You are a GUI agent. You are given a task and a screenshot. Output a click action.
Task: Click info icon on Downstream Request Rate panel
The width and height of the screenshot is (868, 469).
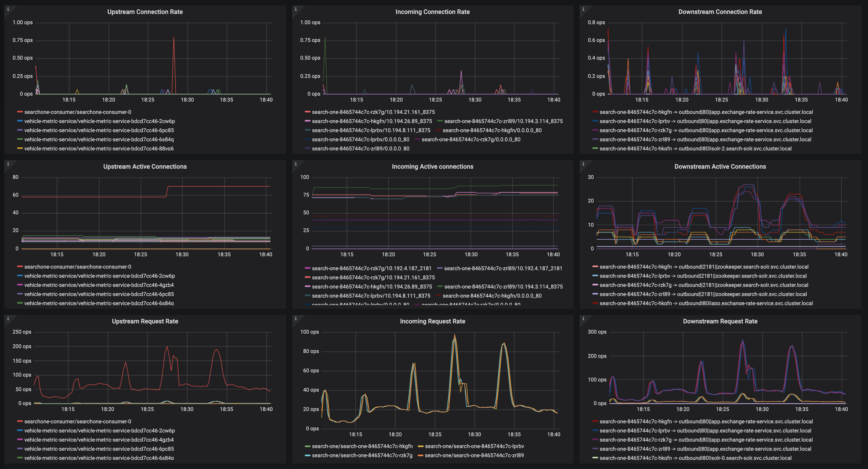[583, 318]
